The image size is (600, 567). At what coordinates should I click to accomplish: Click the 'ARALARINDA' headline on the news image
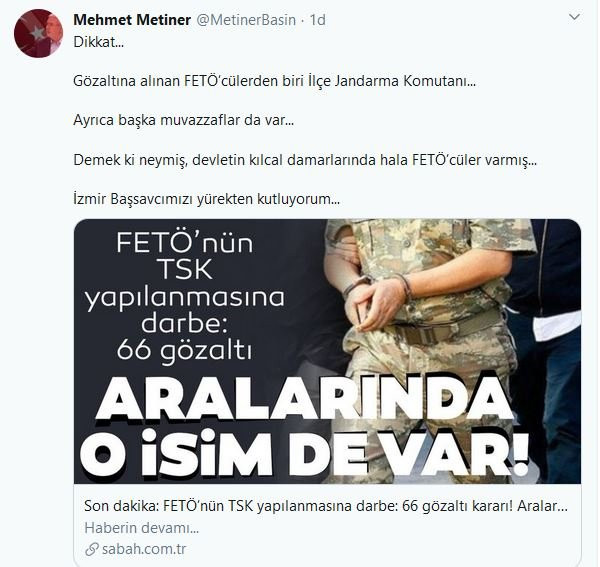pyautogui.click(x=303, y=399)
